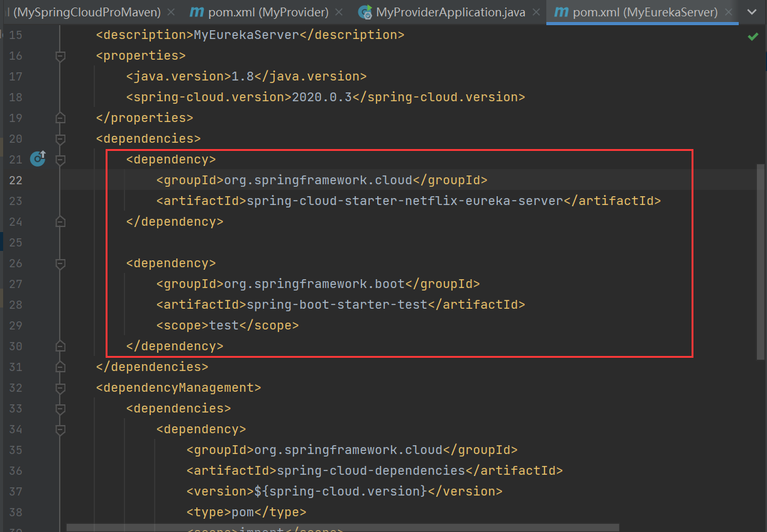The image size is (767, 532).
Task: Click the closing </dependencies> tag on line 31
Action: [x=152, y=367]
